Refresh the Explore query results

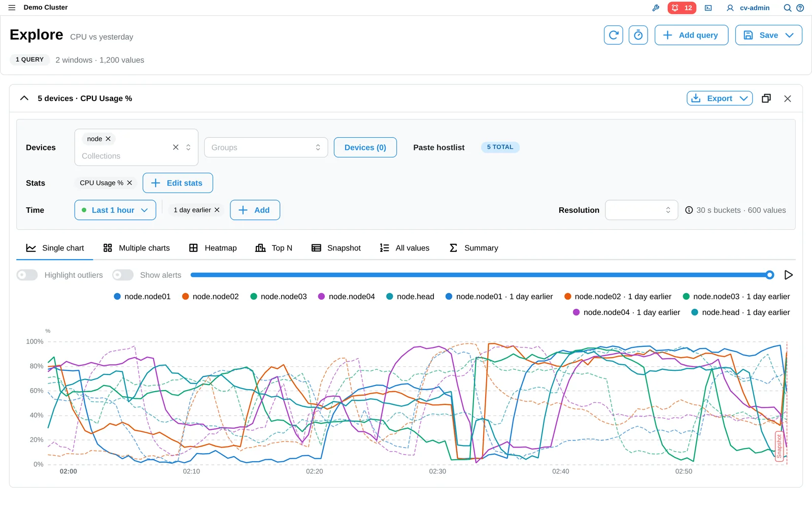(614, 35)
